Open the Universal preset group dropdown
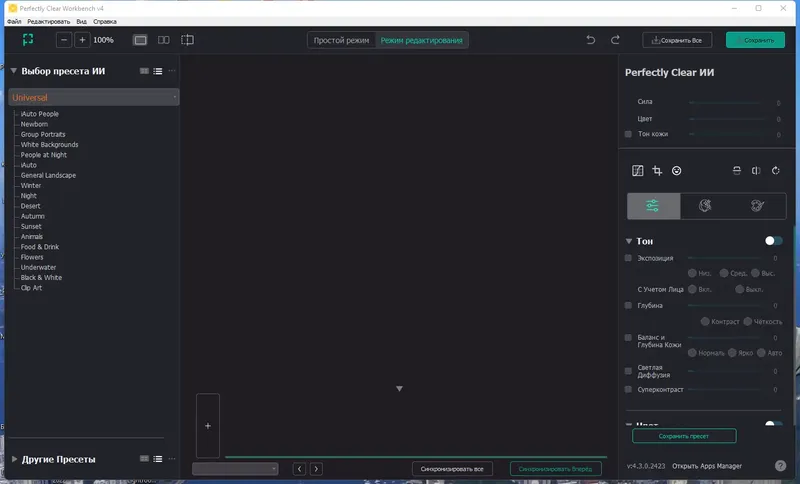The image size is (800, 484). click(94, 97)
